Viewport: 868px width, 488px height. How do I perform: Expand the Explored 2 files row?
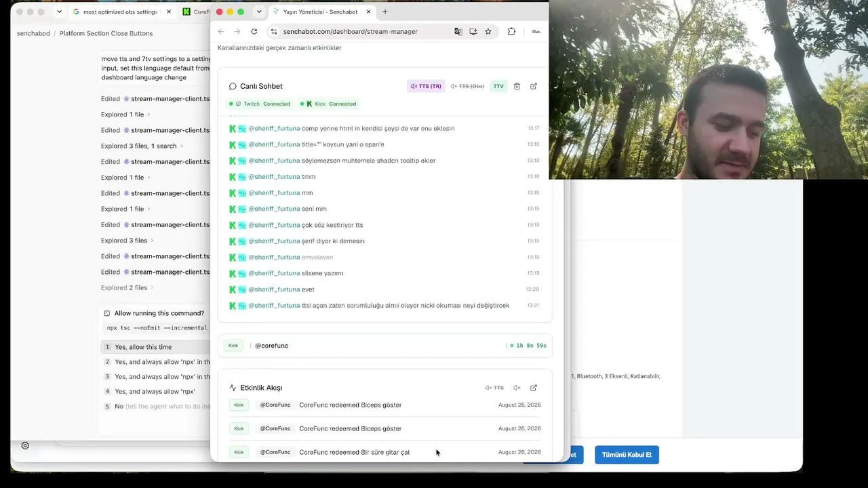coord(127,287)
